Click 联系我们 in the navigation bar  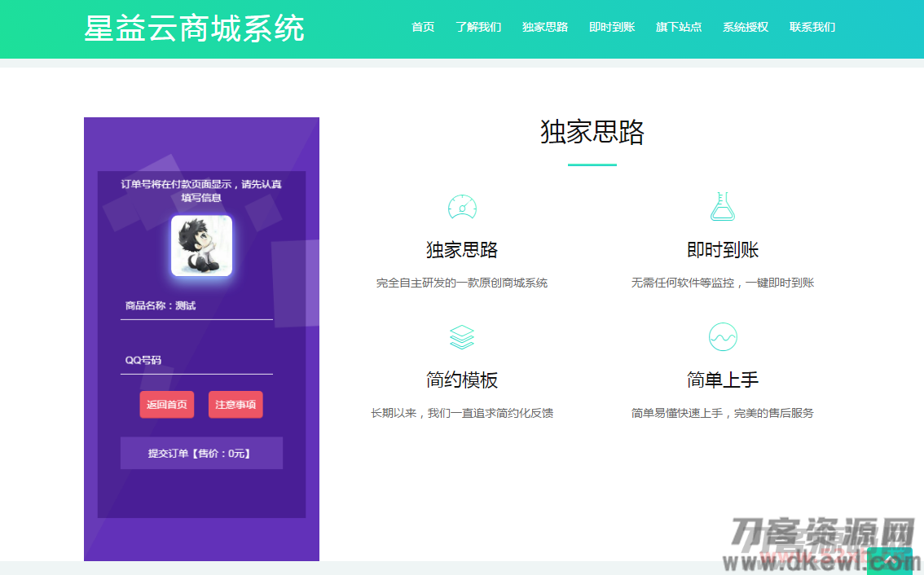pyautogui.click(x=812, y=27)
